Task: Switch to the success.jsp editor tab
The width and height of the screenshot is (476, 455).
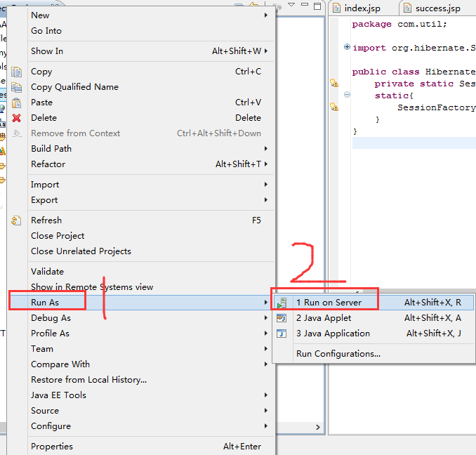Action: pyautogui.click(x=438, y=8)
